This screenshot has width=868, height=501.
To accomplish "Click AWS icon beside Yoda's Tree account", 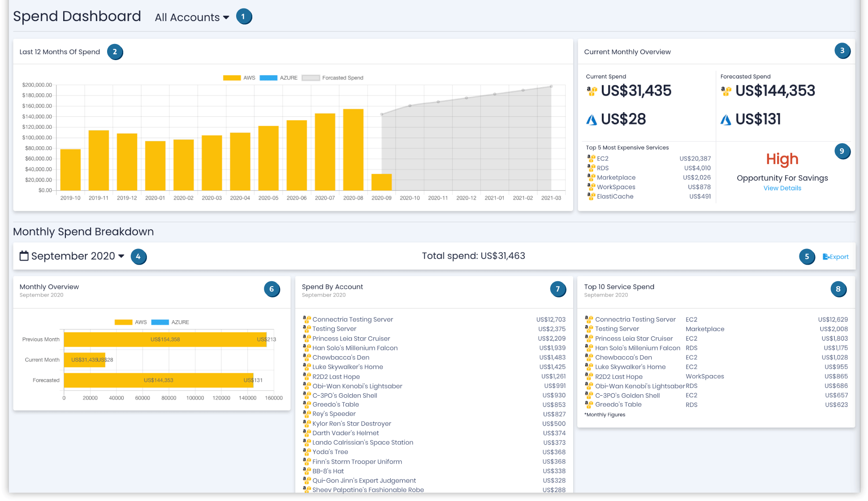I will coord(307,451).
